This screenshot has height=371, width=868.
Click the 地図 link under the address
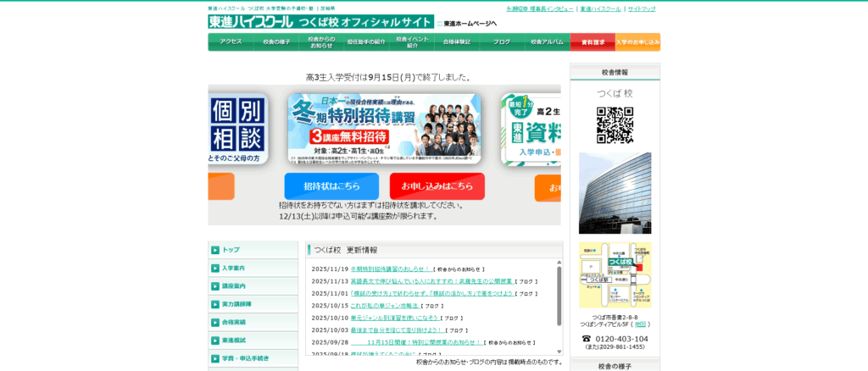point(640,324)
